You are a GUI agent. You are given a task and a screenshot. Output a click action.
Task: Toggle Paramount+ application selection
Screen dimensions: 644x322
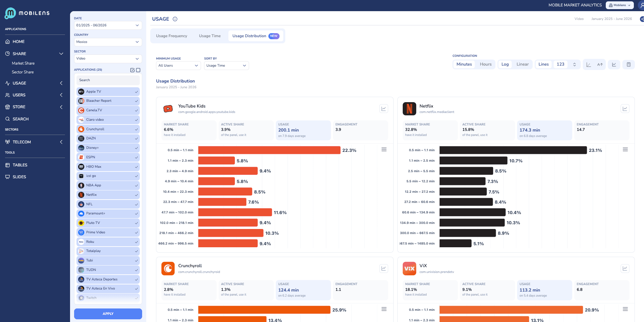point(108,213)
